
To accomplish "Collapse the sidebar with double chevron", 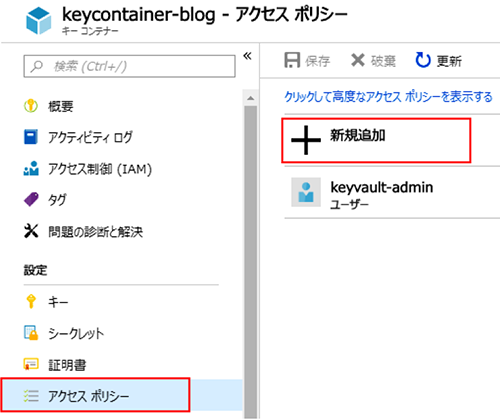I will tap(247, 56).
